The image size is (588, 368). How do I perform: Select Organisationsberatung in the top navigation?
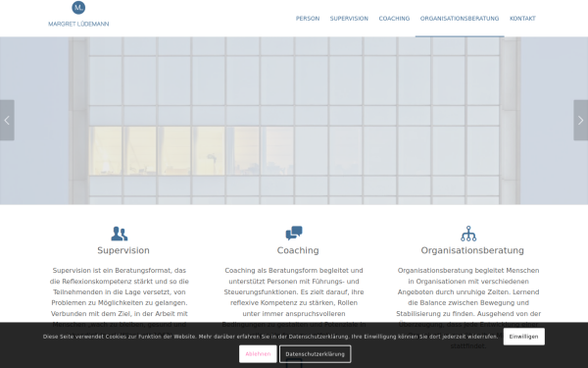click(460, 19)
